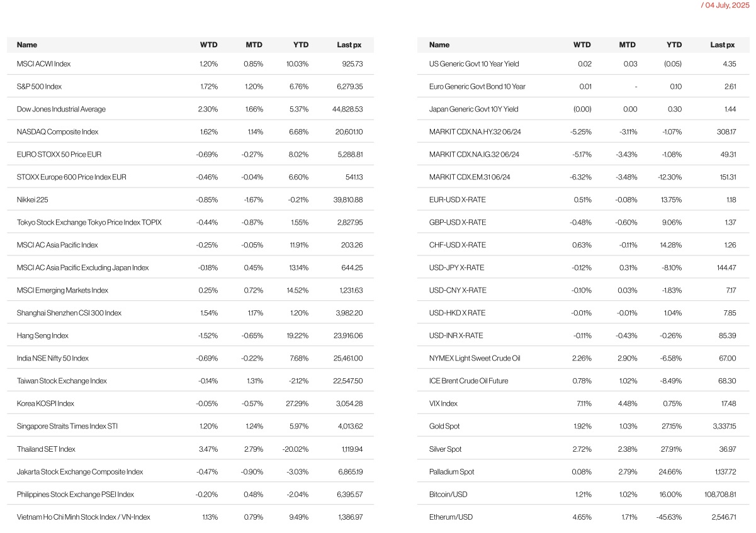Click the NASDAQ Composite Index label

pyautogui.click(x=57, y=132)
